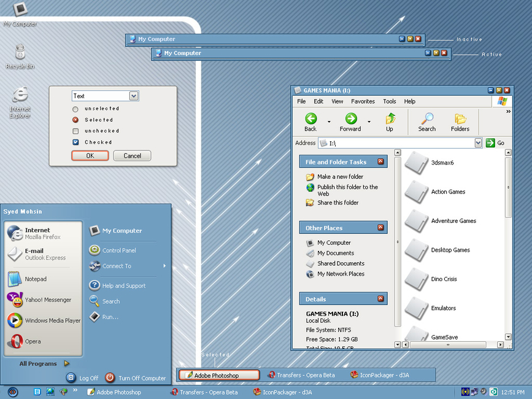Launch Notepad from Start menu
The image size is (532, 399).
43,279
